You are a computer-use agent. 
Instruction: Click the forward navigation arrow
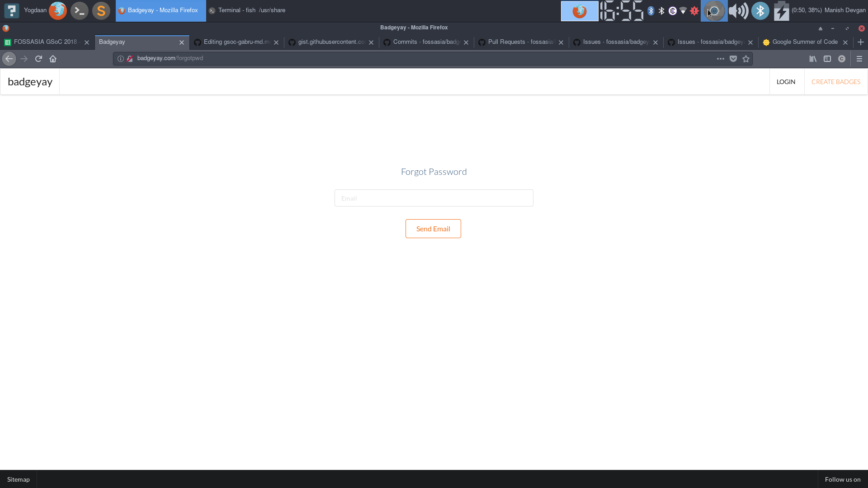pos(24,59)
